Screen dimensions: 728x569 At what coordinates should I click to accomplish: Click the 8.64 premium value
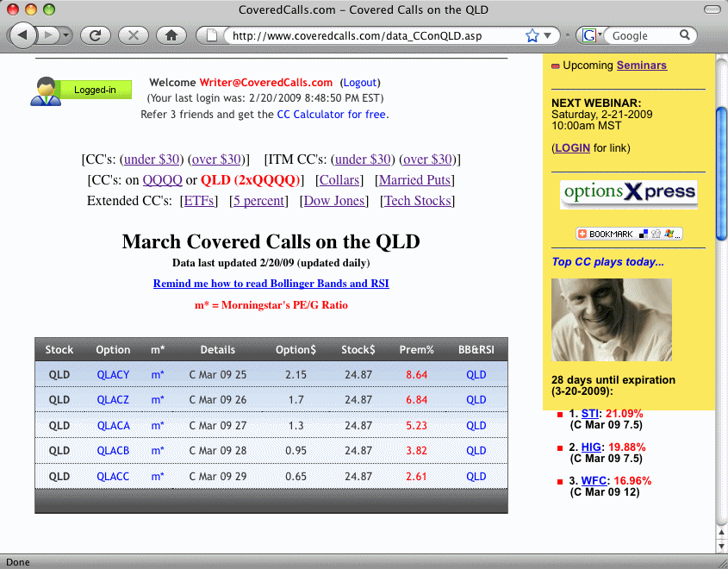tap(416, 375)
